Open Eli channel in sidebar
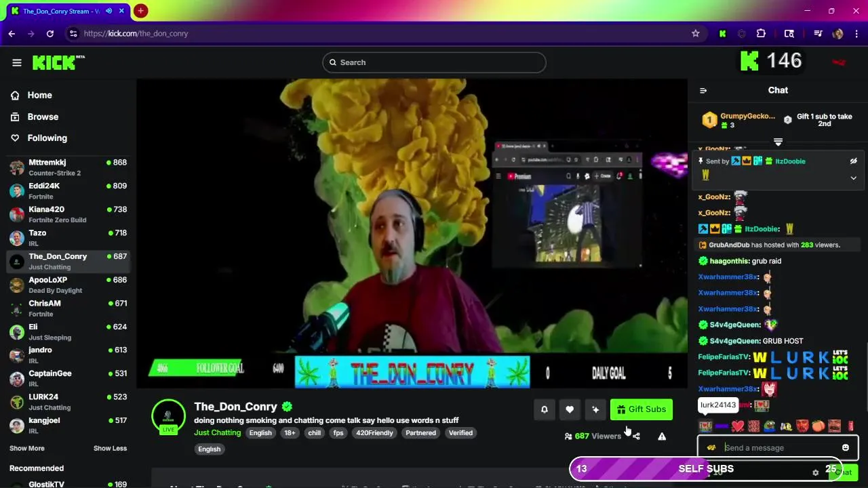 click(68, 331)
